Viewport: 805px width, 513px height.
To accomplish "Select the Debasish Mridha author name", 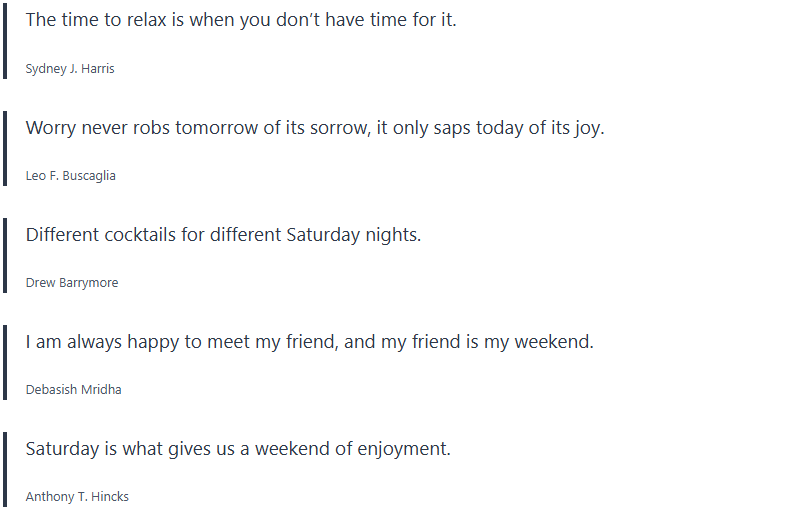I will pyautogui.click(x=74, y=390).
